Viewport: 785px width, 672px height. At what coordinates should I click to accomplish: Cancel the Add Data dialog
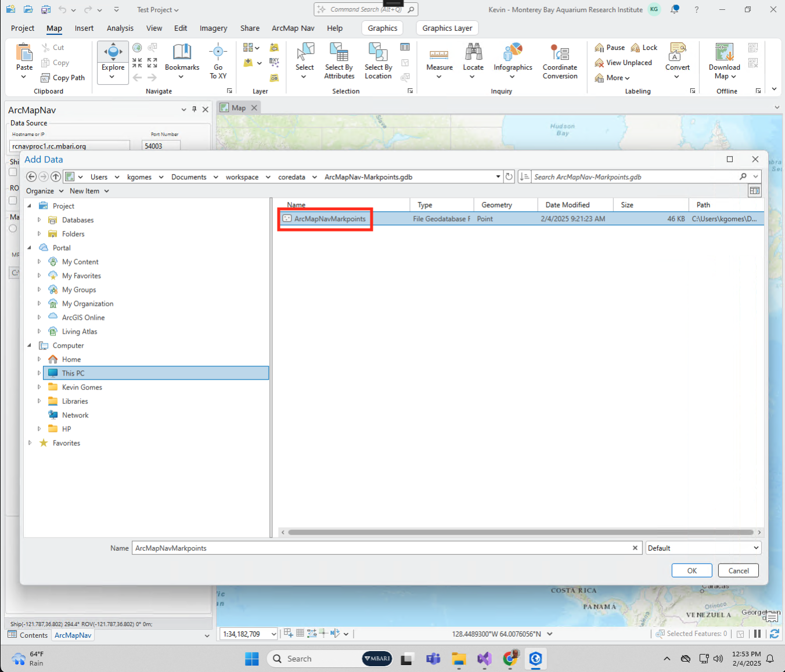[x=738, y=570]
